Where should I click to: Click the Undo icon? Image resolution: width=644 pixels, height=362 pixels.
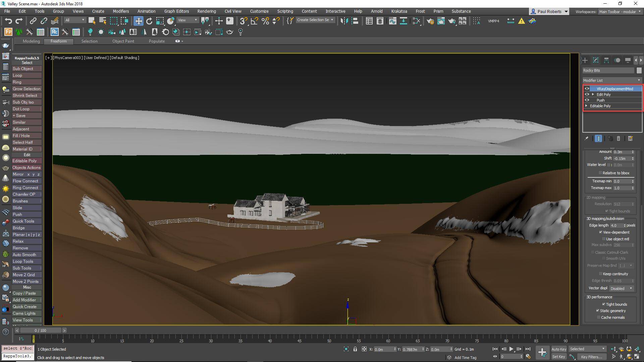click(x=9, y=21)
